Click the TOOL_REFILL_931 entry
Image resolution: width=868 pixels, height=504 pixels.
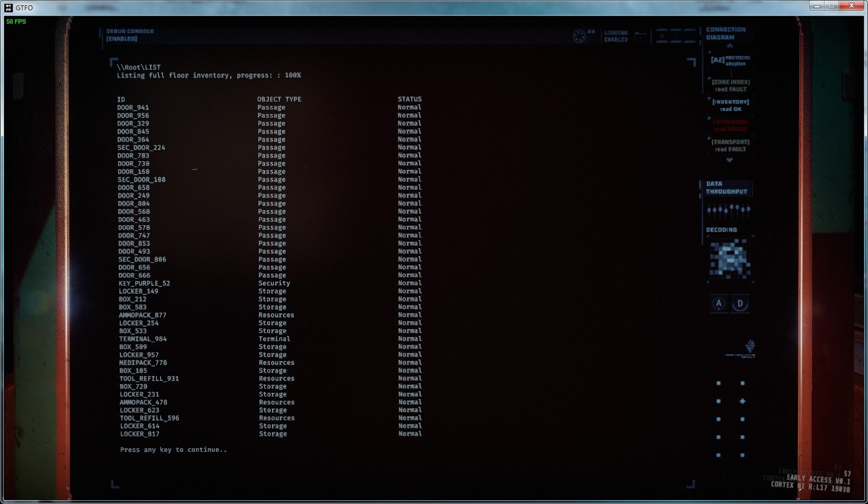tap(149, 379)
